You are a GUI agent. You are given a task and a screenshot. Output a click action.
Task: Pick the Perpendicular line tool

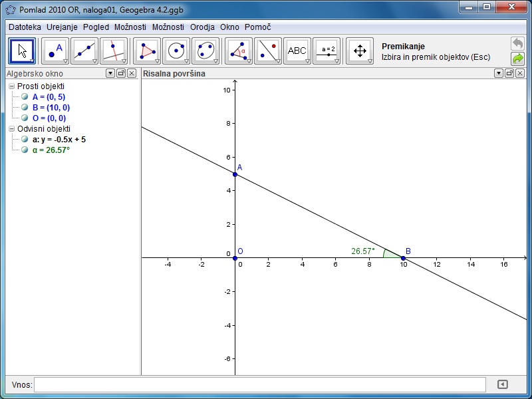click(x=114, y=51)
